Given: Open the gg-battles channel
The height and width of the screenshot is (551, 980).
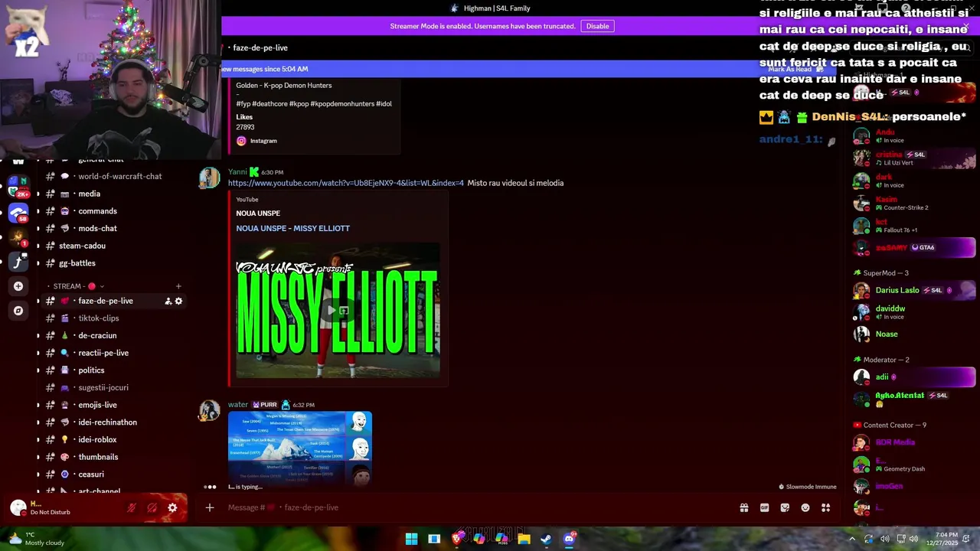Looking at the screenshot, I should pyautogui.click(x=77, y=263).
